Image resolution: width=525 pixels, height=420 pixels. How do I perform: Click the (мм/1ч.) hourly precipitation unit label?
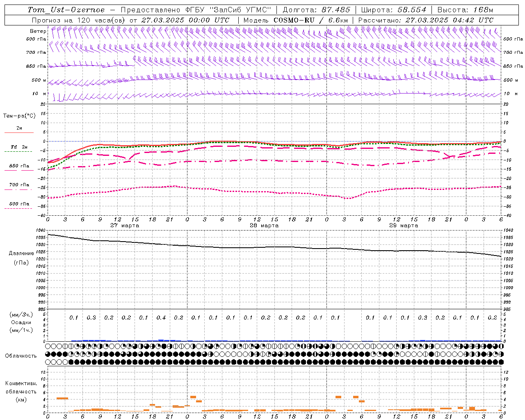point(21,330)
